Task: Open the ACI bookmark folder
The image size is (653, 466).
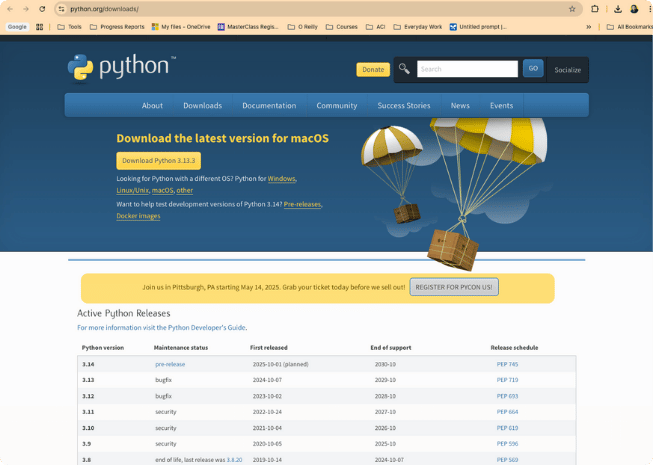Action: point(376,27)
